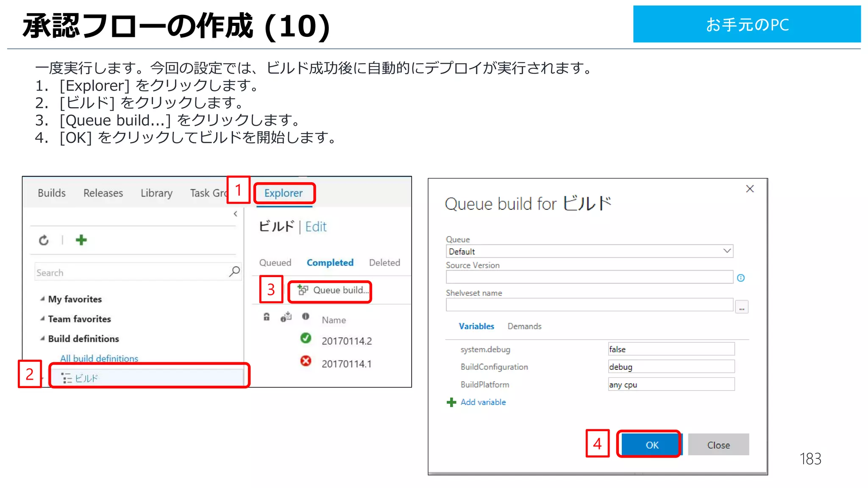The height and width of the screenshot is (488, 868).
Task: Open the Releases tab
Action: pos(103,193)
